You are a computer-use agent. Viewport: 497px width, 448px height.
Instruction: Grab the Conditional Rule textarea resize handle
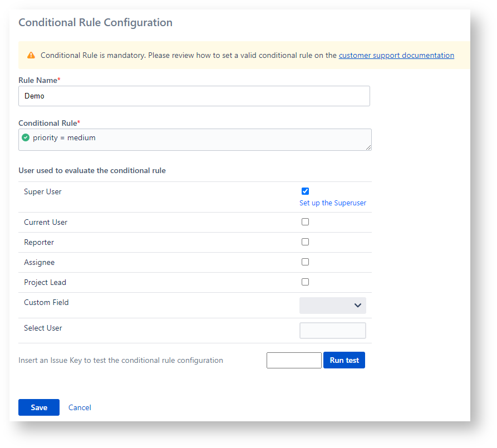(x=368, y=147)
